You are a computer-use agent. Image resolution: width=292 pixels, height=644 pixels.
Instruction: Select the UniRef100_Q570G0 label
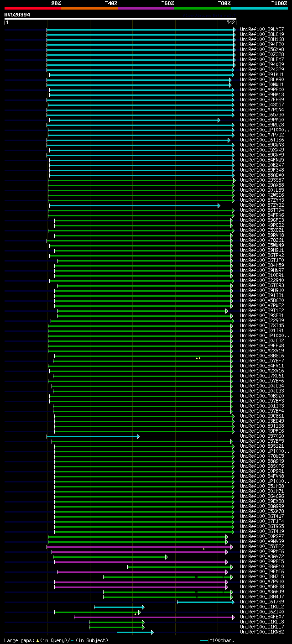(x=262, y=436)
